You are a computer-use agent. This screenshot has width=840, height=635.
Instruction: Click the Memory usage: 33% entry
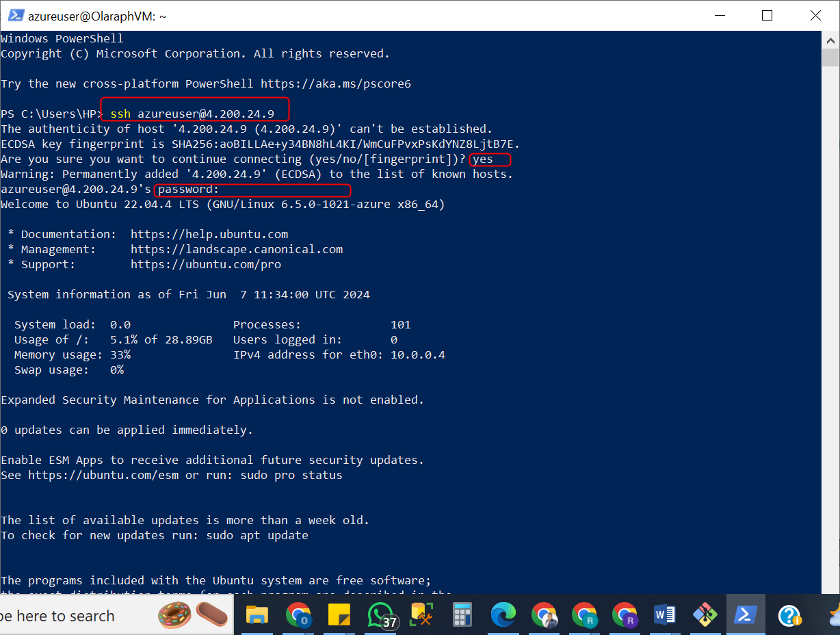coord(73,354)
